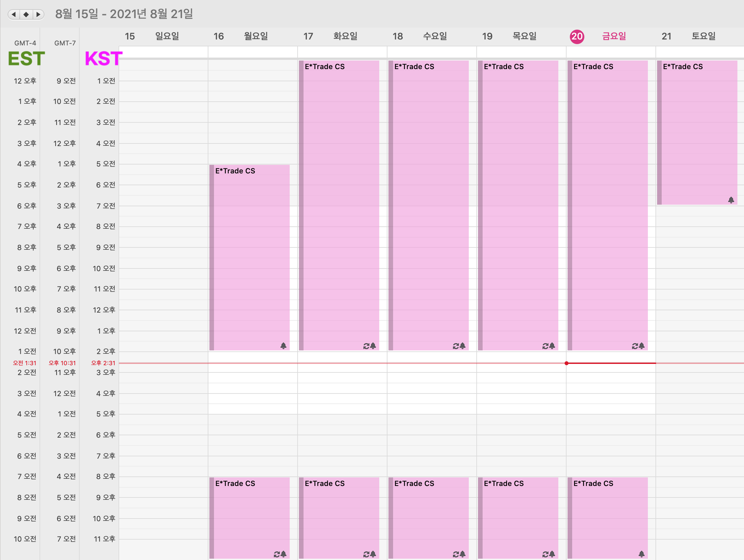744x560 pixels.
Task: Go to next week with right arrow
Action: (x=38, y=14)
